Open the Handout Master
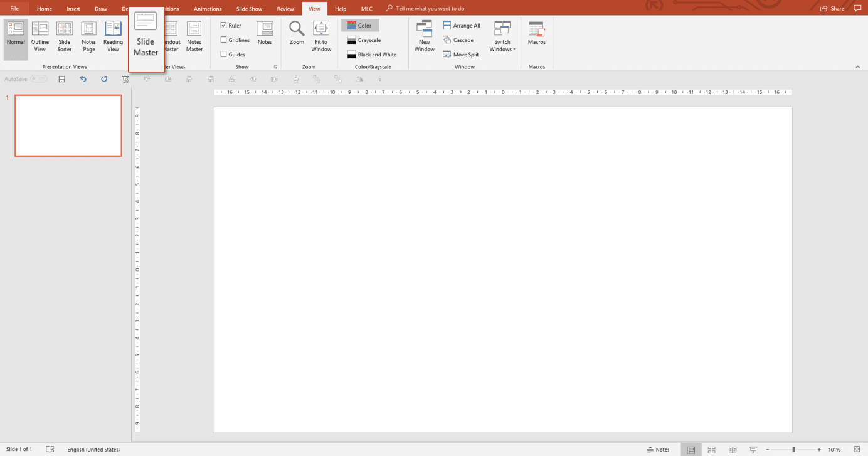 pos(171,36)
